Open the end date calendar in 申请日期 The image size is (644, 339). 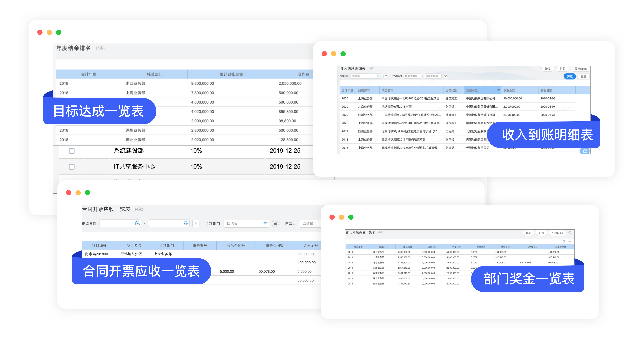pos(186,223)
